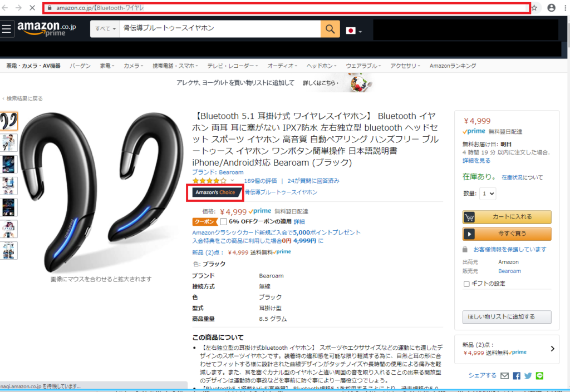Open the すべて search category dropdown
Image resolution: width=570 pixels, height=392 pixels.
click(x=105, y=29)
